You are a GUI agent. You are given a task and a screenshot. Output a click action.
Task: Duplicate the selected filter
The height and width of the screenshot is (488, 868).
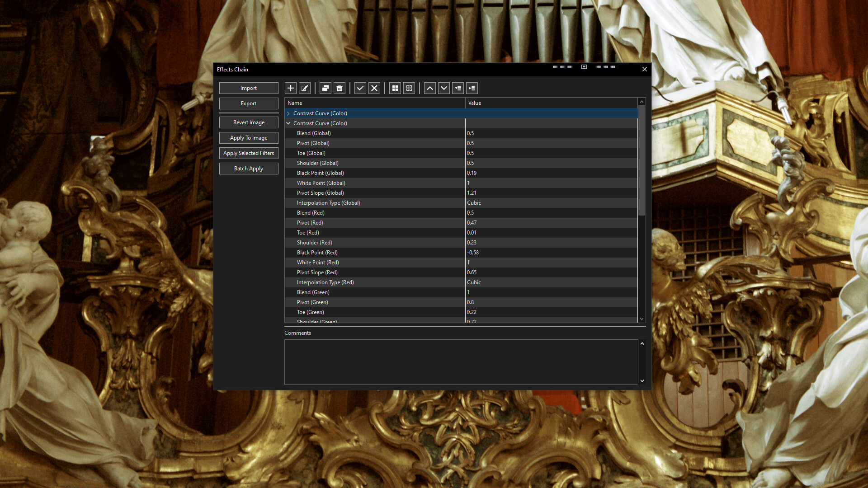tap(325, 88)
